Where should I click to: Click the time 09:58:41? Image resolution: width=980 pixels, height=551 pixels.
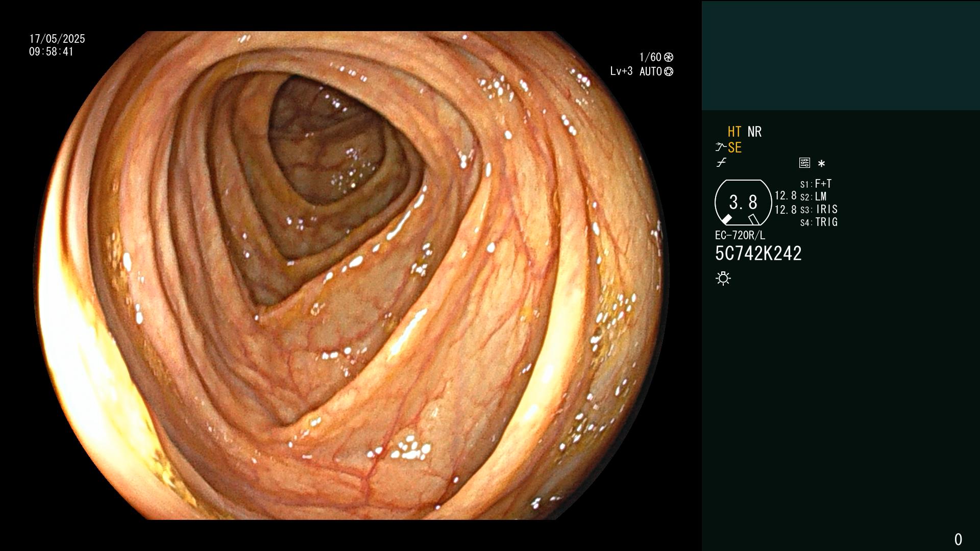coord(52,52)
